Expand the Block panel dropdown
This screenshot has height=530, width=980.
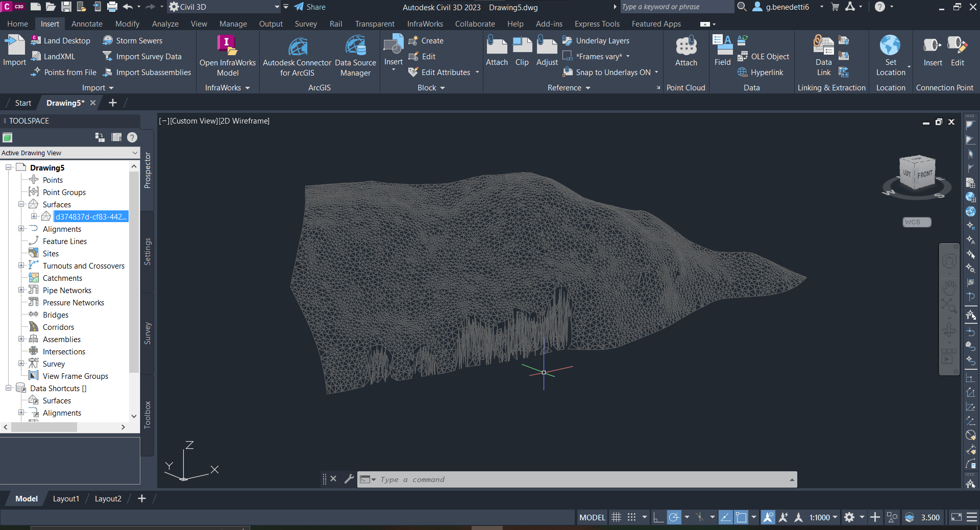[442, 87]
